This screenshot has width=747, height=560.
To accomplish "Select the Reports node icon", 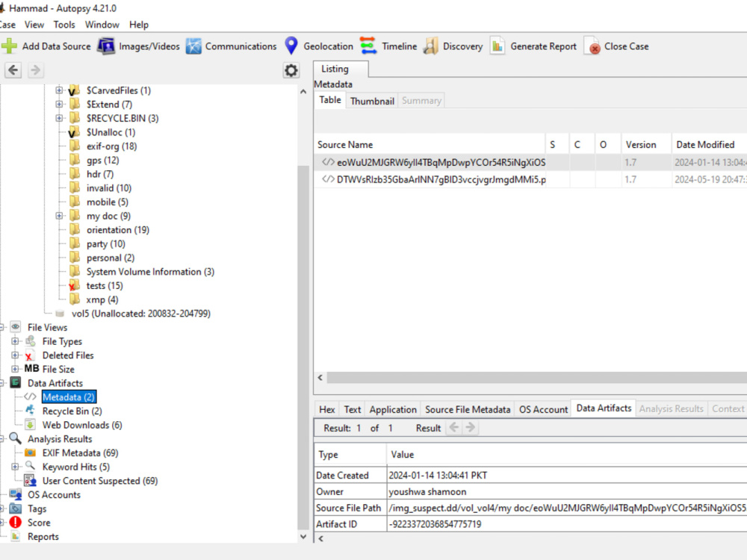I will pyautogui.click(x=16, y=536).
